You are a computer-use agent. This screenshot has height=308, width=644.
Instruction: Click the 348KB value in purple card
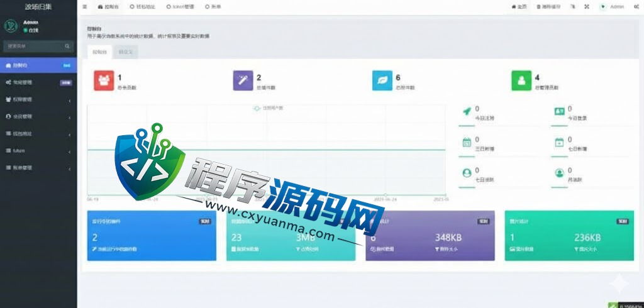click(x=448, y=238)
